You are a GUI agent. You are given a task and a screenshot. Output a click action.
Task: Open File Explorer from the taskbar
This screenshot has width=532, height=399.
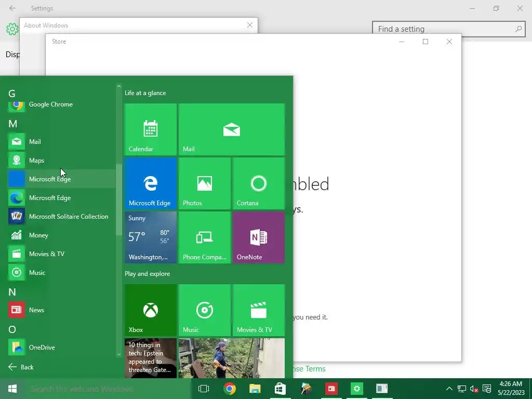tap(255, 389)
